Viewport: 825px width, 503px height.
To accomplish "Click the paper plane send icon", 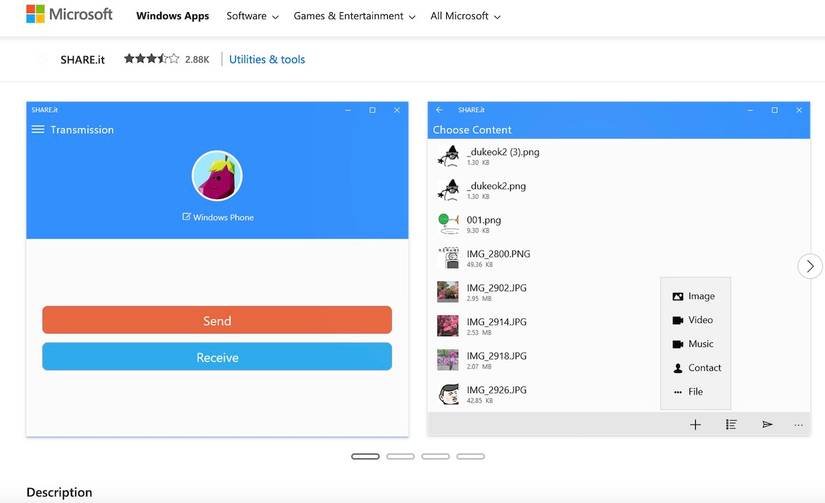I will point(767,425).
